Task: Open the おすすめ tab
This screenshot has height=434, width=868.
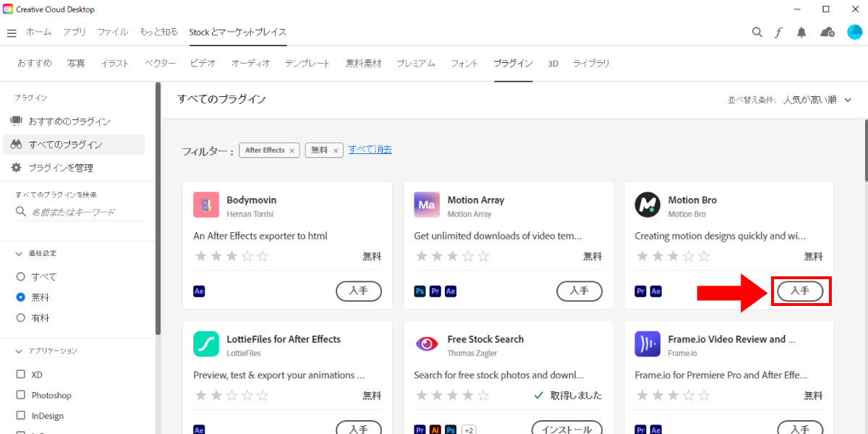Action: pos(35,64)
